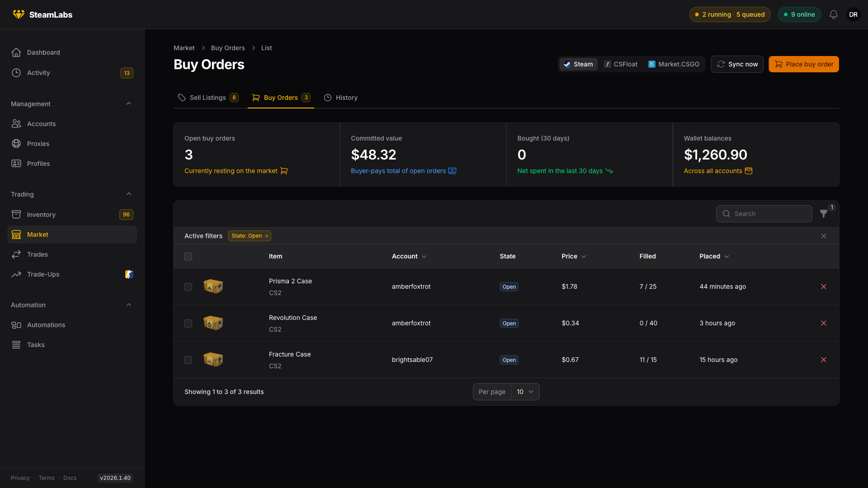Open the Terms footer link
The image size is (868, 488).
pos(47,478)
